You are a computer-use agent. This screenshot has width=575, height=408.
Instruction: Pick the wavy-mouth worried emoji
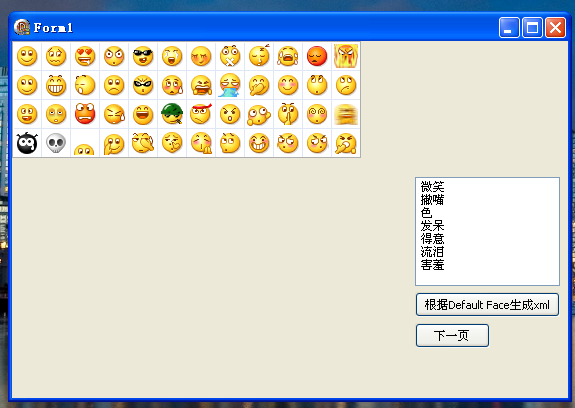click(x=56, y=56)
